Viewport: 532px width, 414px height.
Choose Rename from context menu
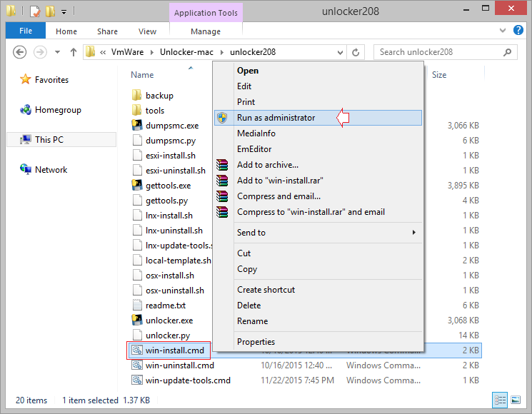(318, 321)
